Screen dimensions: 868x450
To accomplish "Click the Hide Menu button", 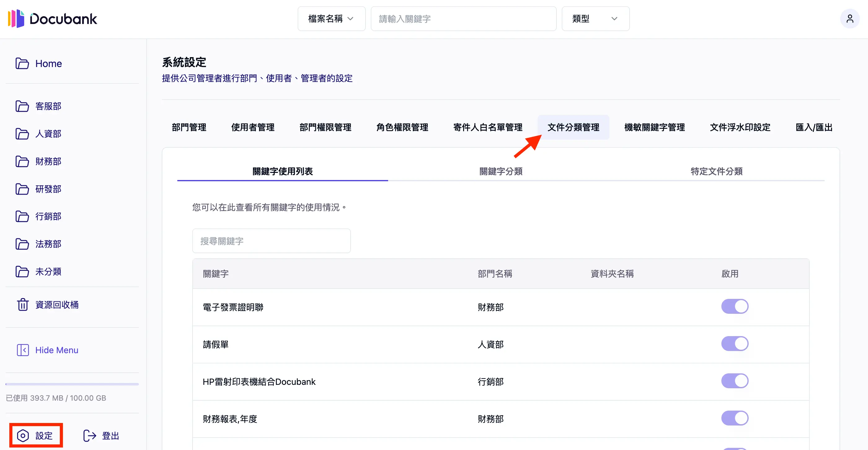I will pyautogui.click(x=56, y=350).
